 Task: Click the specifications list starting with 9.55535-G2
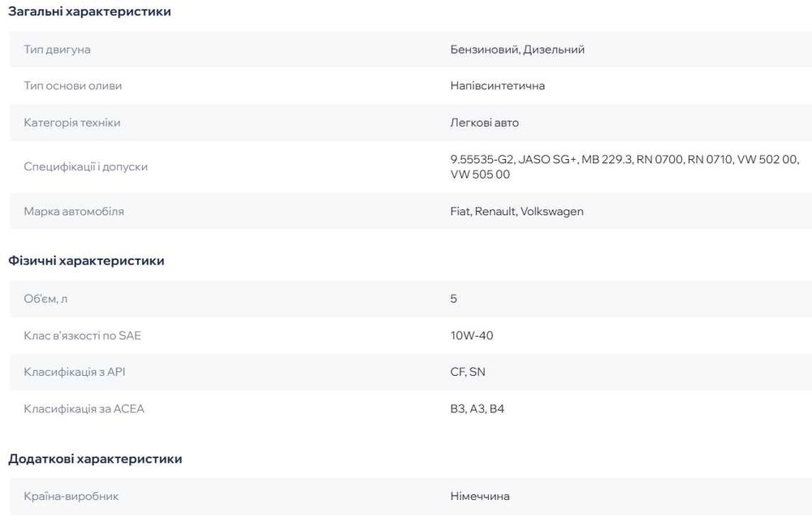[624, 166]
